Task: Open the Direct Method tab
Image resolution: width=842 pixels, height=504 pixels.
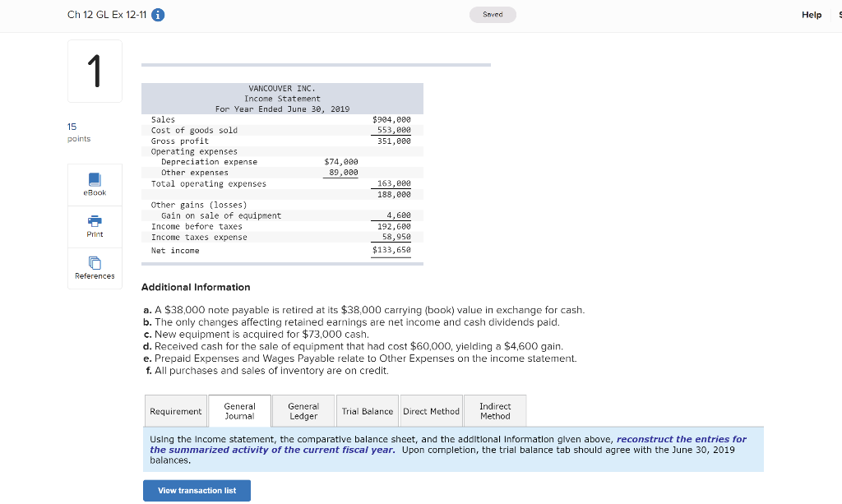Action: pos(431,410)
